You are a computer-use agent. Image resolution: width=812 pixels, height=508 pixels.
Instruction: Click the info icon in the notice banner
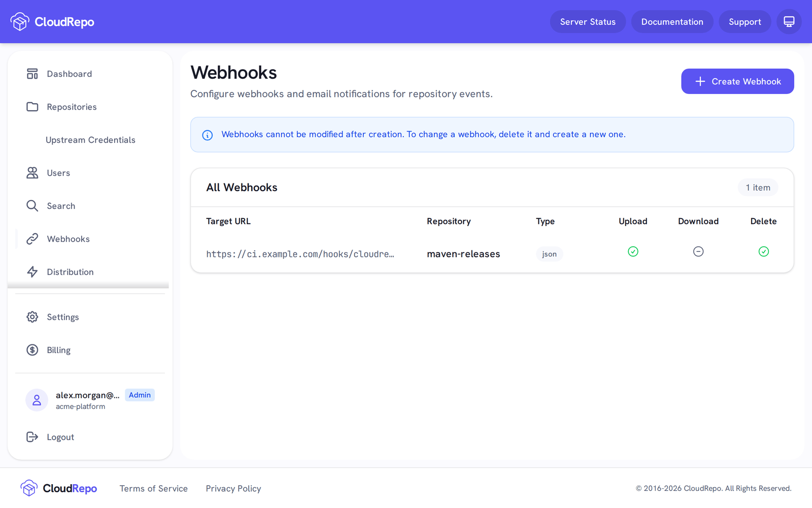[x=208, y=135]
